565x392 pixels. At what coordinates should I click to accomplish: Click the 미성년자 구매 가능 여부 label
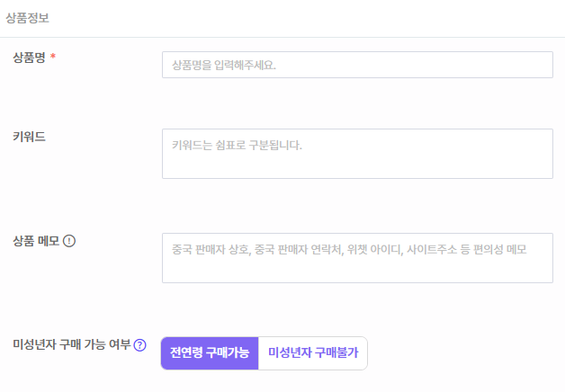(71, 345)
